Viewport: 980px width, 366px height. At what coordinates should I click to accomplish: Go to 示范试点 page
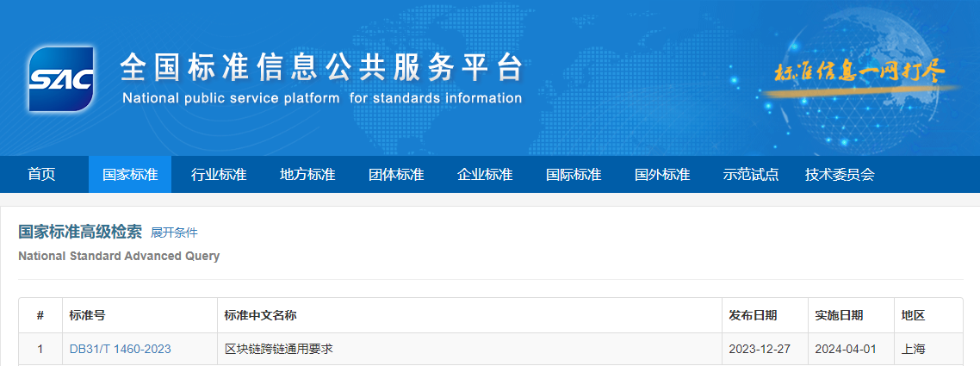[x=751, y=174]
